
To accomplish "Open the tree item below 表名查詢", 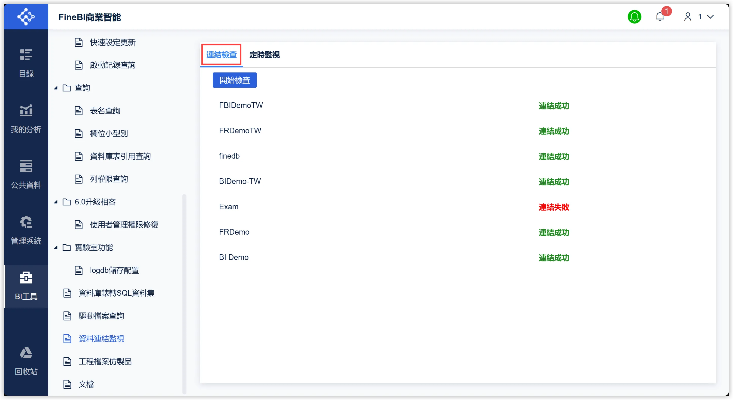I will [109, 133].
